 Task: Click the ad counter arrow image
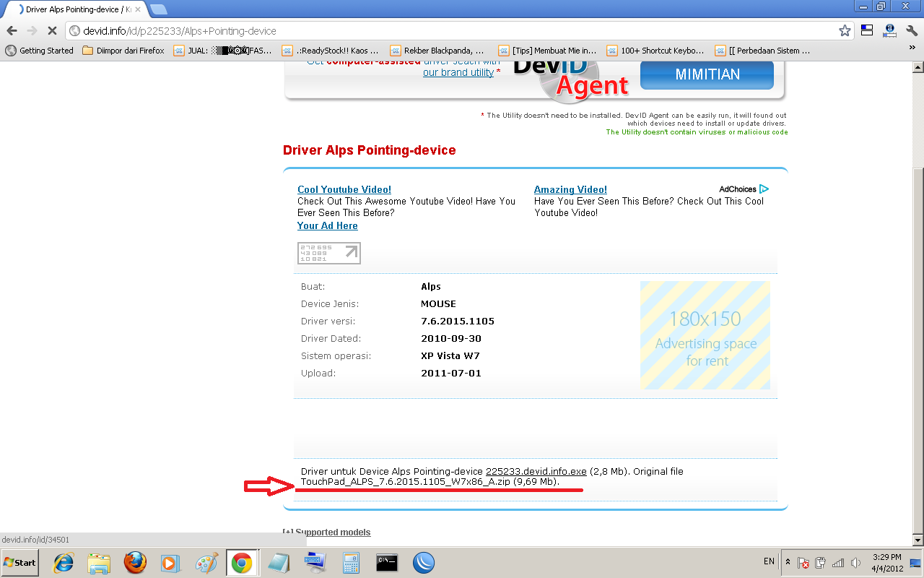[x=329, y=253]
